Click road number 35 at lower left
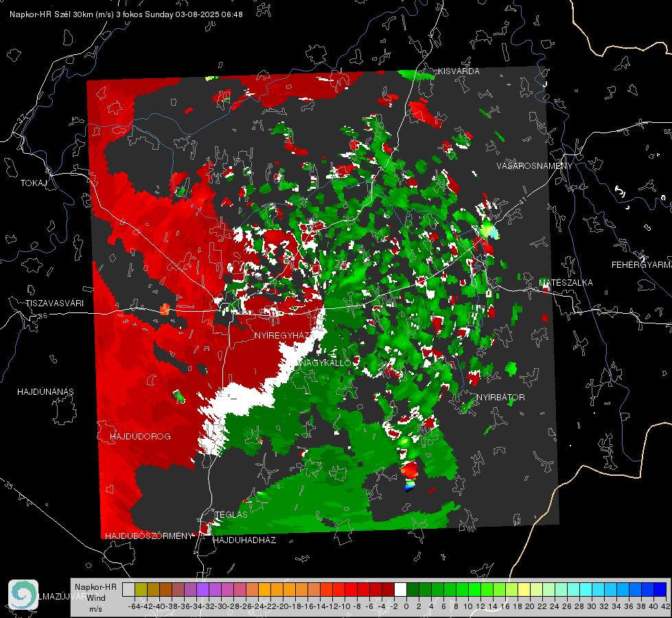 tap(9, 485)
